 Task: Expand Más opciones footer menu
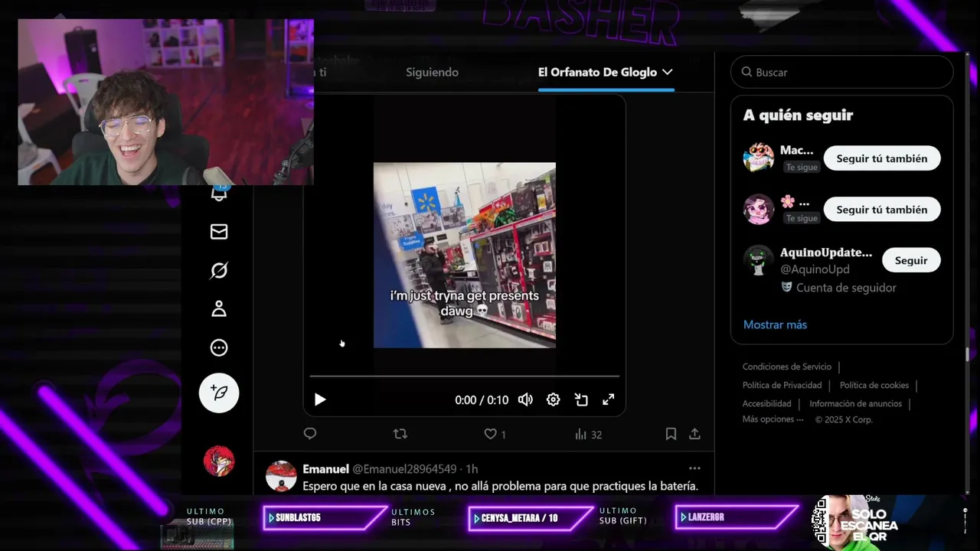point(773,419)
